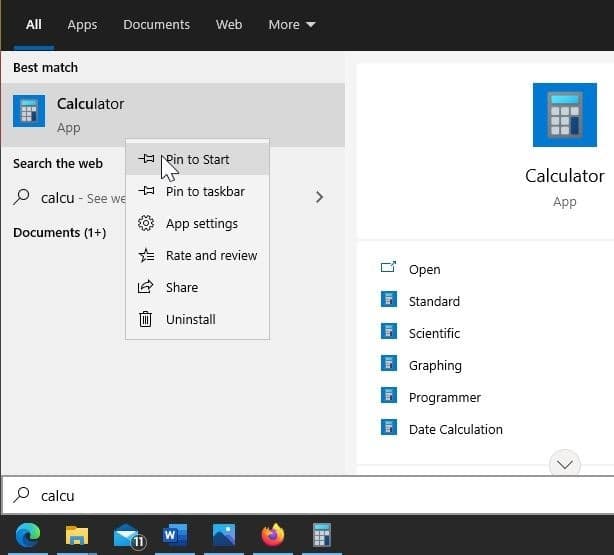Open Microsoft Edge from the taskbar
The width and height of the screenshot is (614, 555).
point(28,535)
